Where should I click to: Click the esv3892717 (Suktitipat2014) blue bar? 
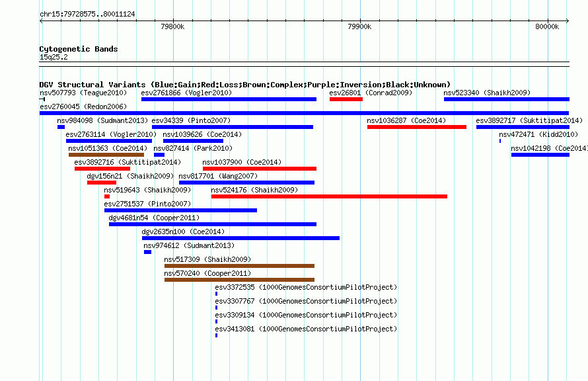pyautogui.click(x=523, y=127)
